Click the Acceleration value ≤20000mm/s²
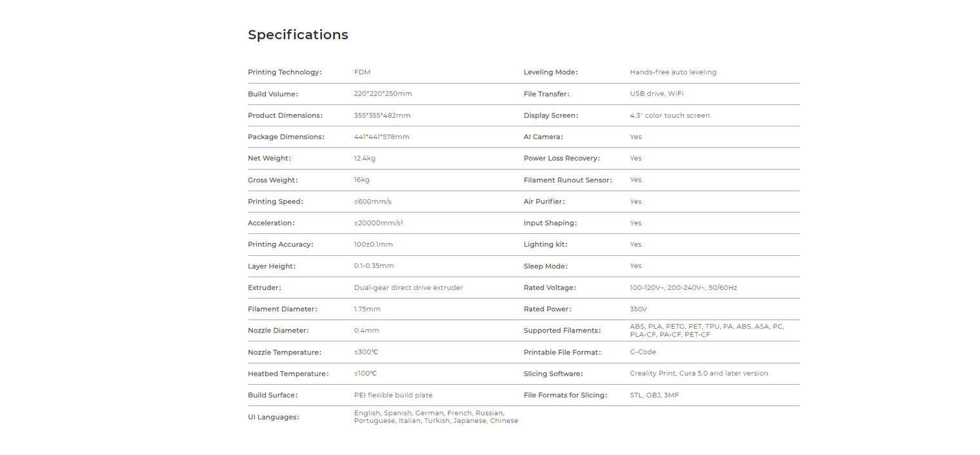 click(379, 223)
